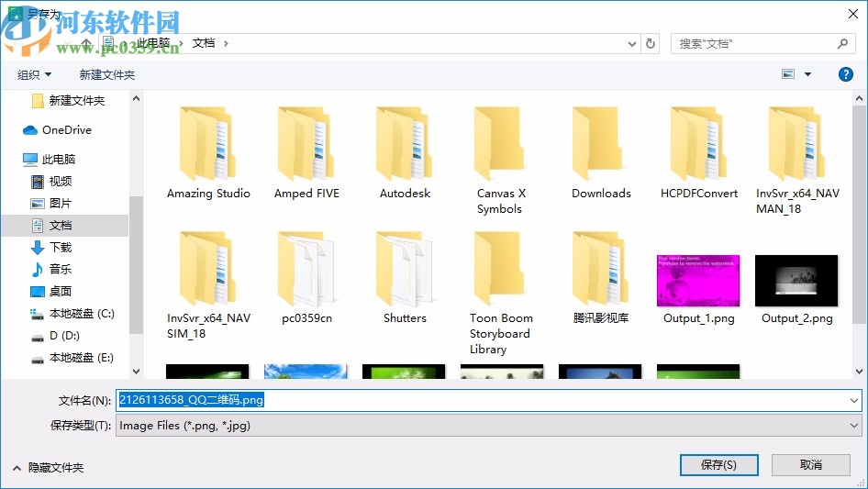868x489 pixels.
Task: Click 新建文件夹 toolbar button
Action: coord(106,74)
